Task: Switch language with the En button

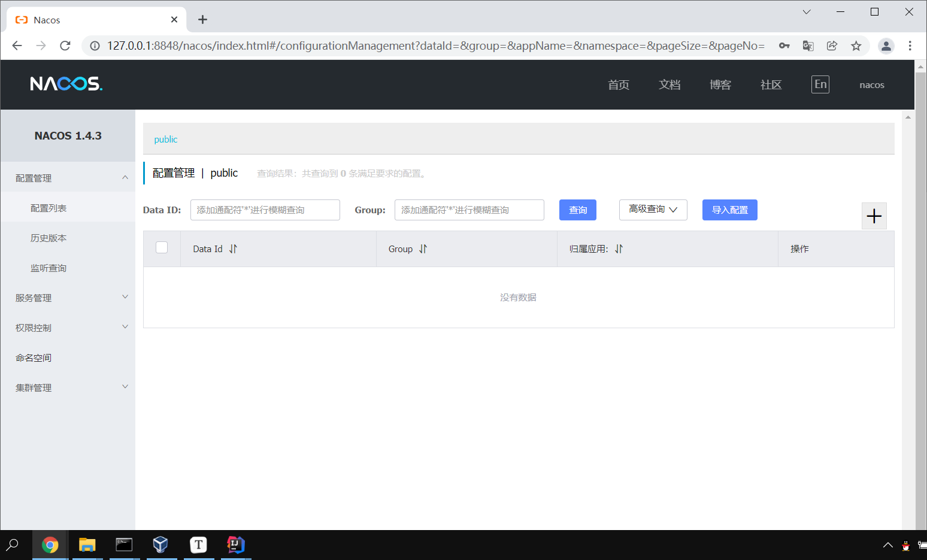Action: 820,84
